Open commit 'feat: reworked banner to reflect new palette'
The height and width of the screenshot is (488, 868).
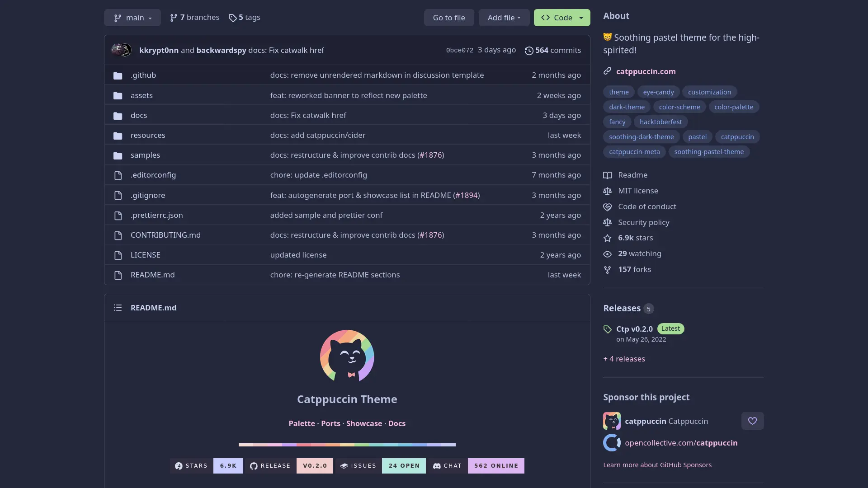coord(349,95)
